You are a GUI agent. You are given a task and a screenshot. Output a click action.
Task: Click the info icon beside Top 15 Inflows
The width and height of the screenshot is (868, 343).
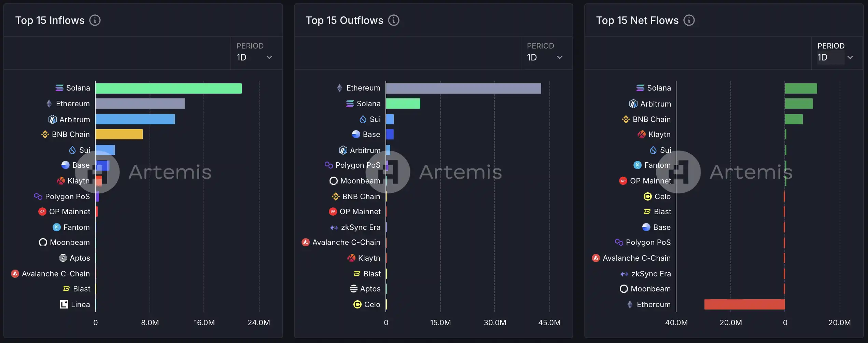point(95,20)
